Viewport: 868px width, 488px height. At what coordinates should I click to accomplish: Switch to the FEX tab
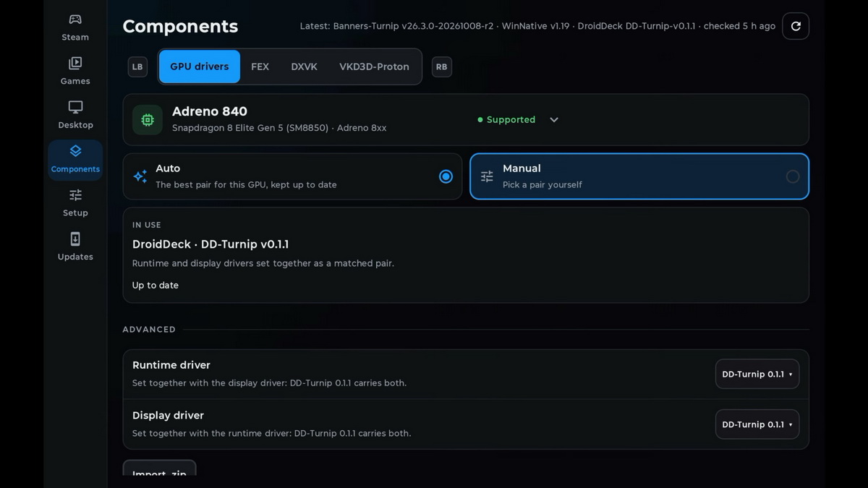[x=260, y=67]
